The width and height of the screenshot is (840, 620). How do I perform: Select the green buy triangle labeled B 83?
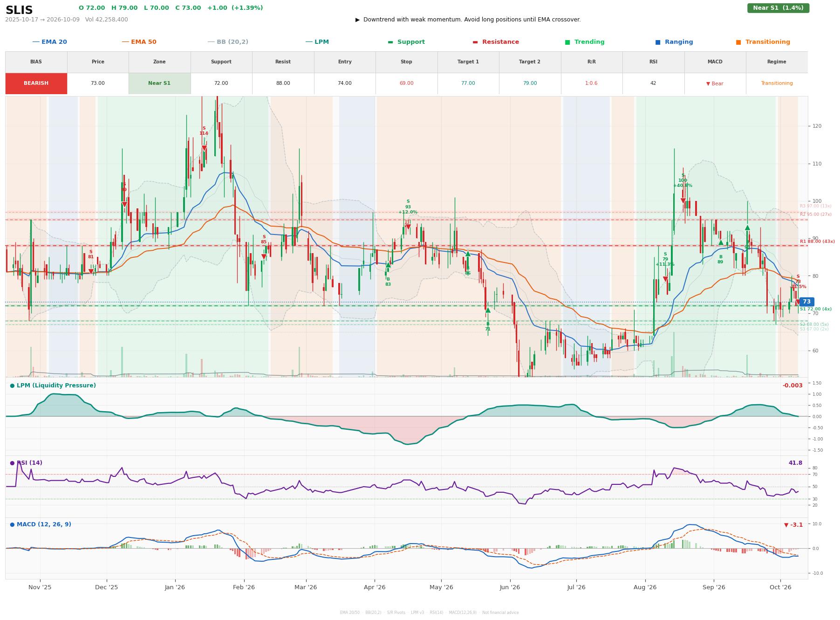[388, 265]
